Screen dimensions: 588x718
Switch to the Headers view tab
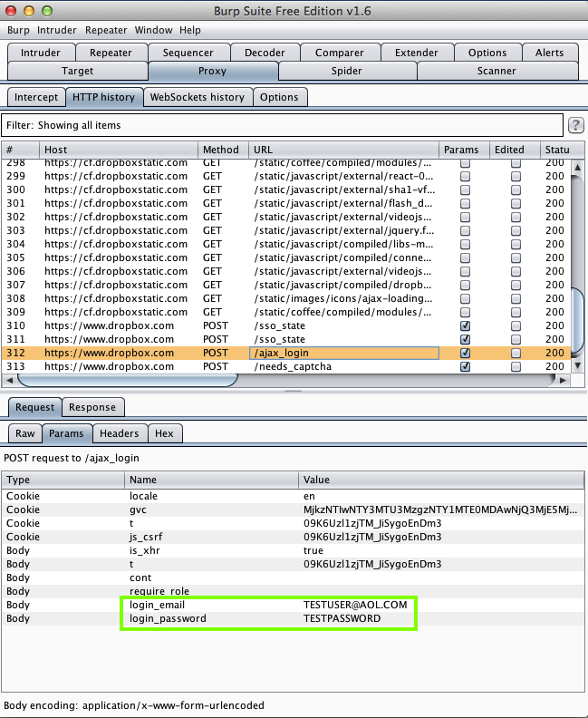pos(120,433)
